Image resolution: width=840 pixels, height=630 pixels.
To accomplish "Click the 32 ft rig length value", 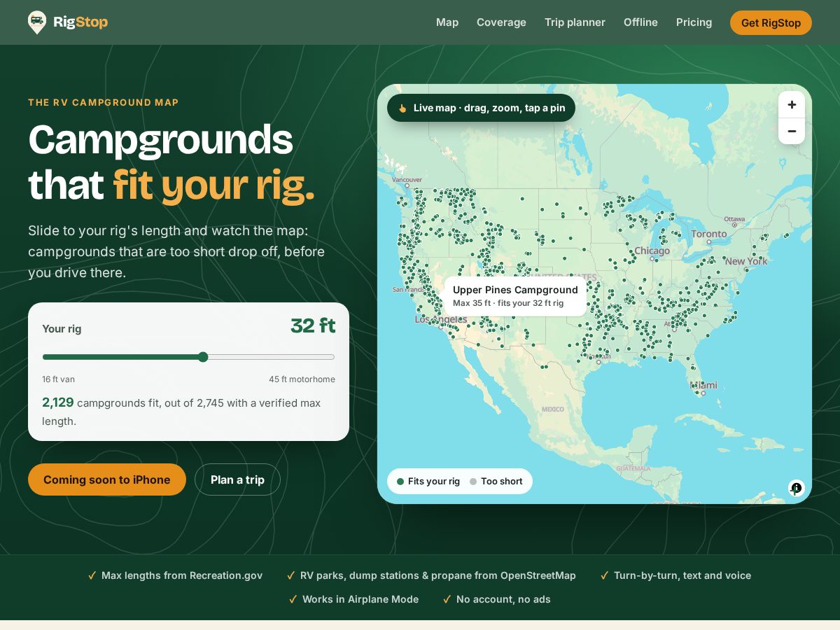I will click(313, 326).
